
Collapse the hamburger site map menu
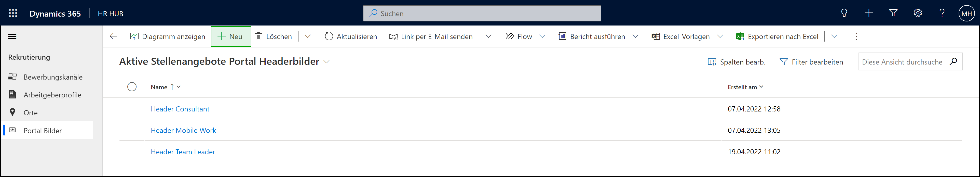(12, 36)
